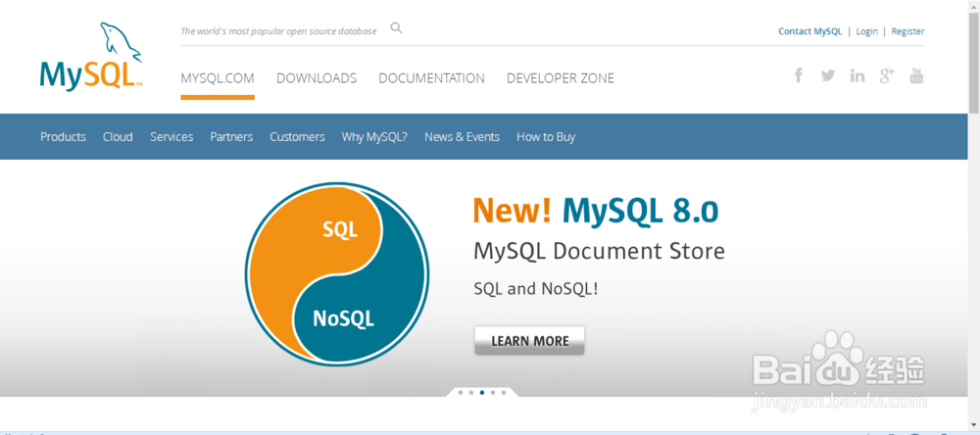Select the active third carousel dot

[x=482, y=393]
